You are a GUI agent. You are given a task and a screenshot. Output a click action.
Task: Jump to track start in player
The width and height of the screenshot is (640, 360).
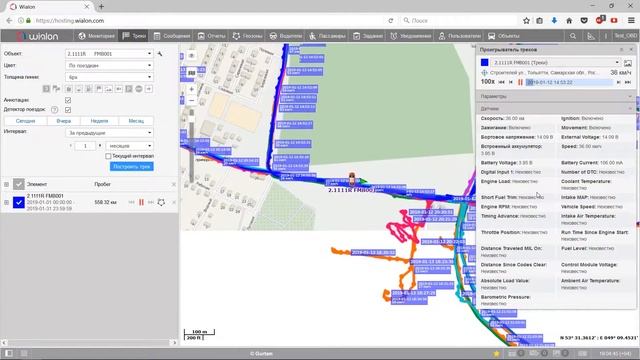pyautogui.click(x=502, y=82)
